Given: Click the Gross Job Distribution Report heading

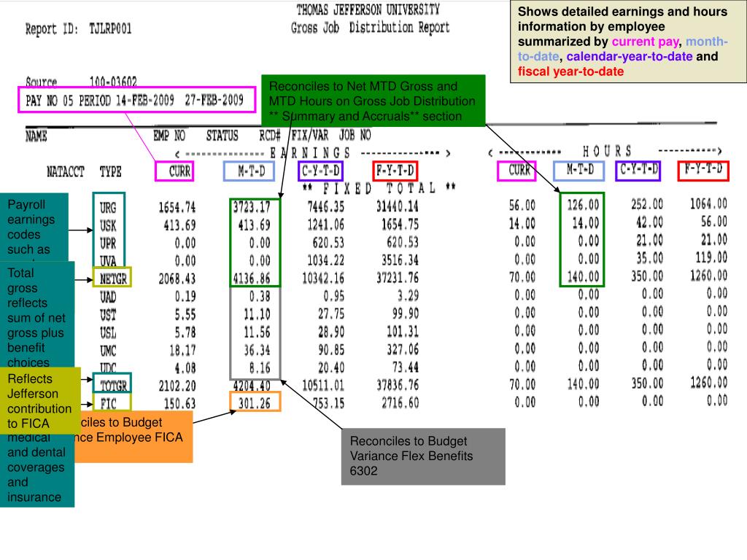Looking at the screenshot, I should [x=370, y=28].
